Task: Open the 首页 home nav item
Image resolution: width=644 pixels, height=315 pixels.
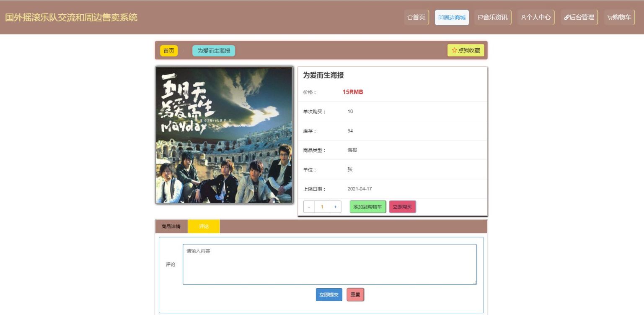Action: (x=416, y=17)
